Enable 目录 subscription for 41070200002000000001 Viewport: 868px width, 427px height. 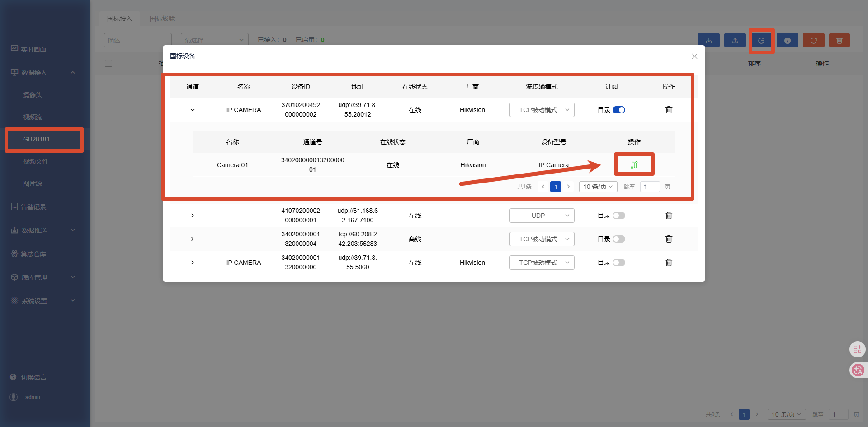point(619,216)
